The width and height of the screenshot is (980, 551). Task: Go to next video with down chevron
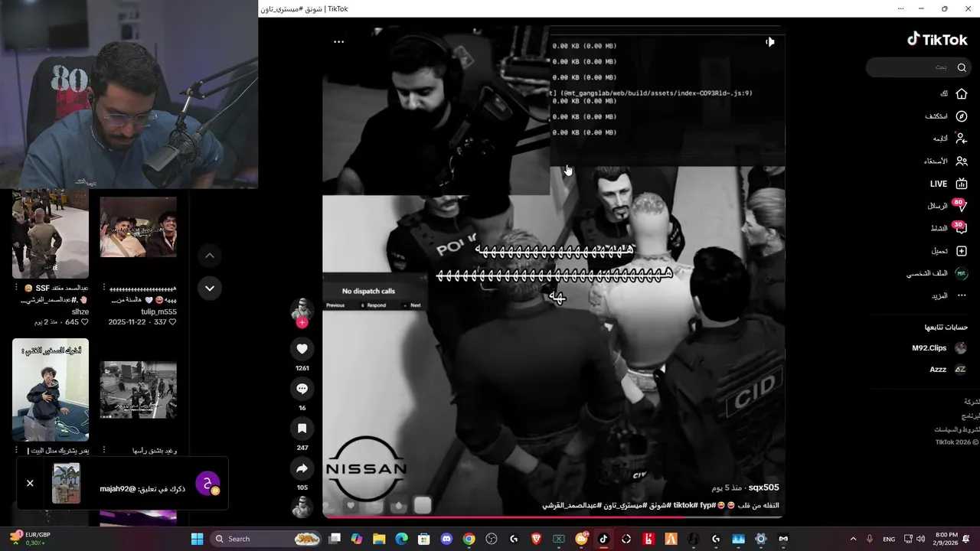click(209, 288)
